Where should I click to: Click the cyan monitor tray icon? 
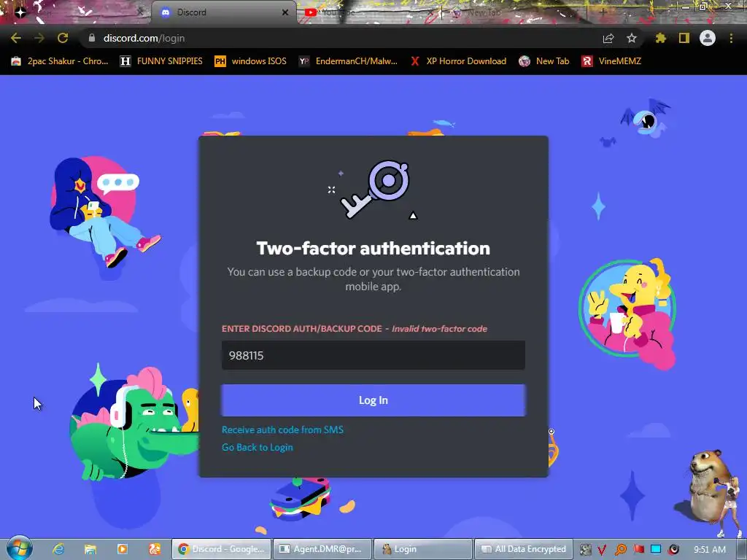(x=656, y=550)
